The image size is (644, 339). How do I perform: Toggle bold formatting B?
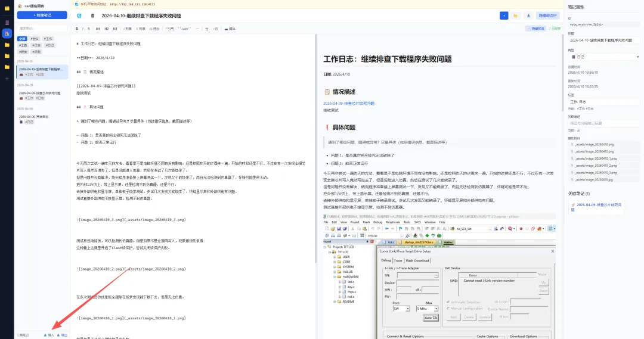click(x=76, y=29)
